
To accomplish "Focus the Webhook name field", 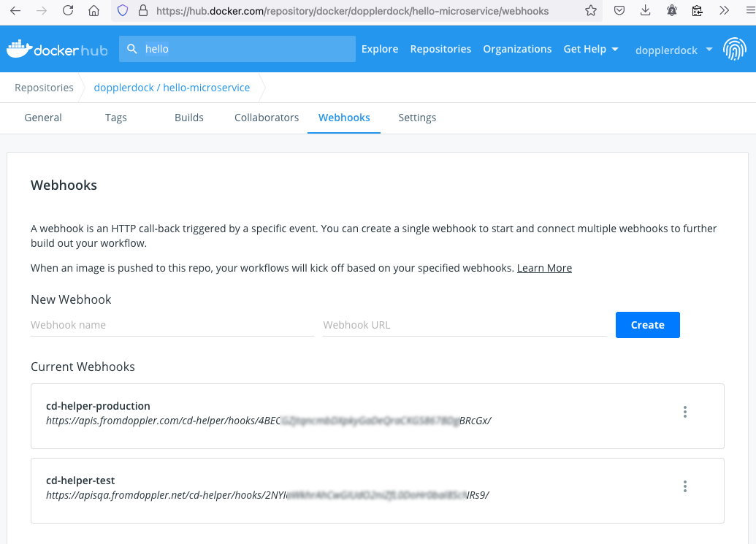I will pyautogui.click(x=172, y=325).
